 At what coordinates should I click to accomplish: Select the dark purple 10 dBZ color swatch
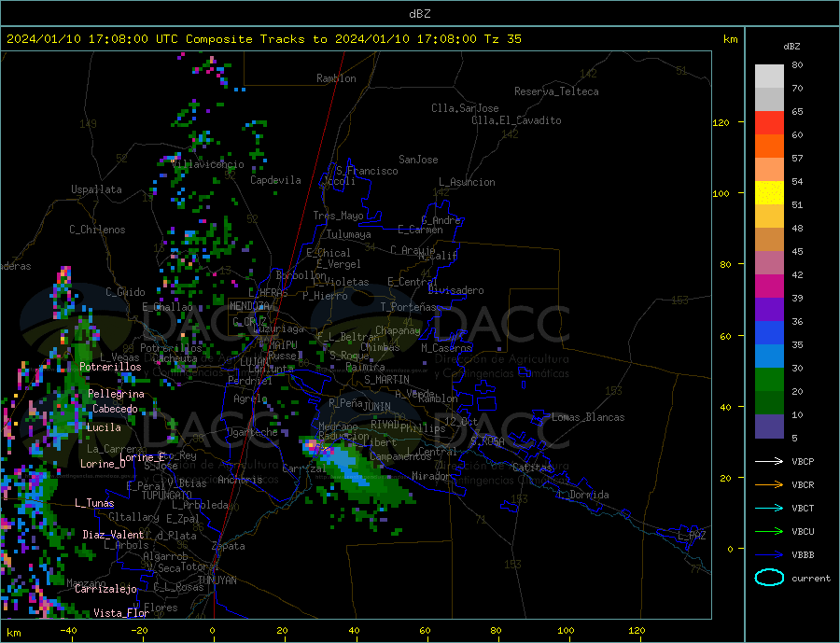point(769,426)
